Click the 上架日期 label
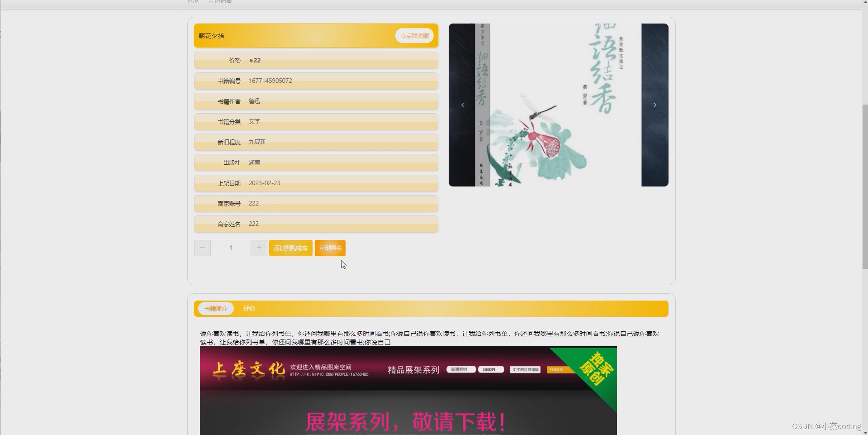The width and height of the screenshot is (868, 435). (229, 183)
